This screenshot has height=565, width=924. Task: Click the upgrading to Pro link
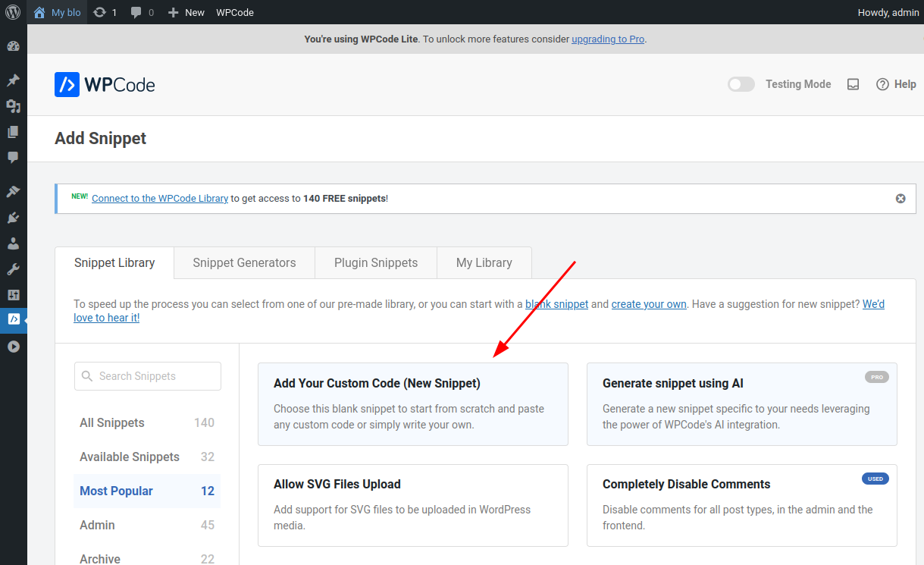(x=608, y=39)
